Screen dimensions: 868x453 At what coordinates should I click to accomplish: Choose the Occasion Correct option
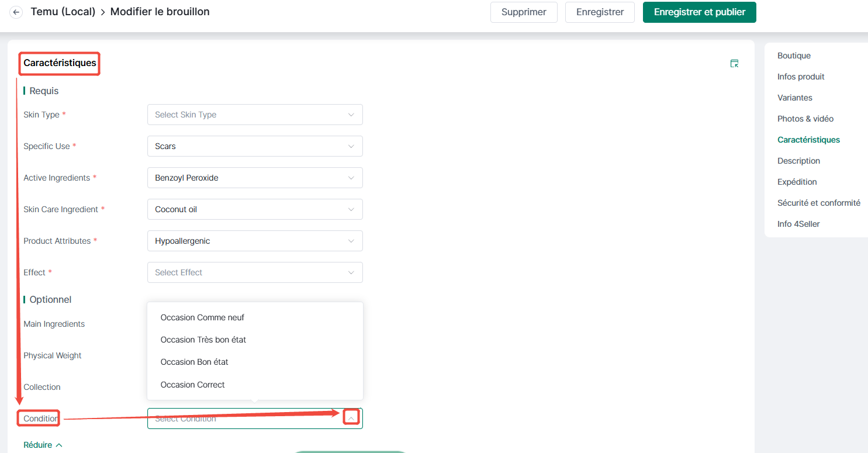255,385
